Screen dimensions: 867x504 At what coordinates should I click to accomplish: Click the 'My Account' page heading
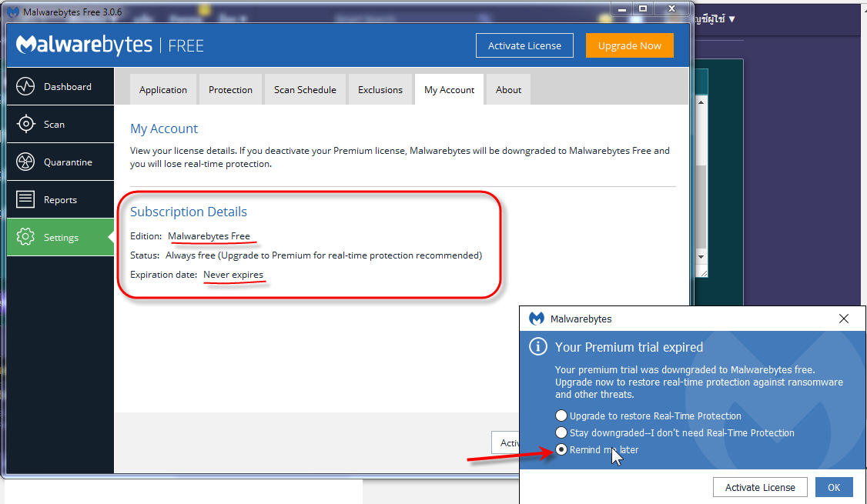[x=164, y=129]
